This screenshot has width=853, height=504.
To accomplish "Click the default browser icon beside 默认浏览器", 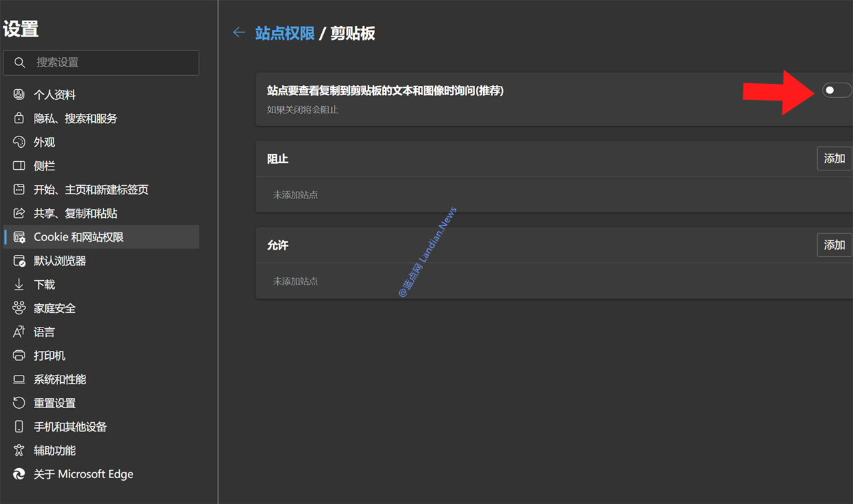I will click(19, 261).
